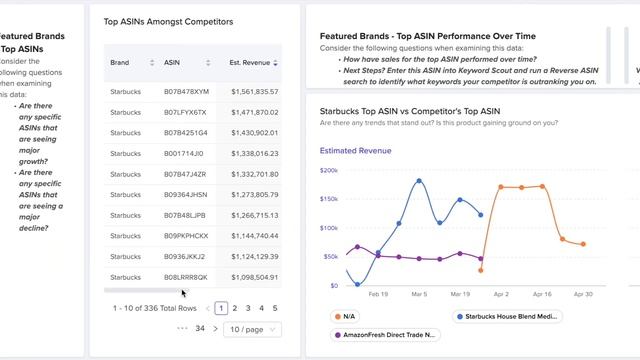
Task: Sort table by Brand column arrows
Action: [152, 63]
